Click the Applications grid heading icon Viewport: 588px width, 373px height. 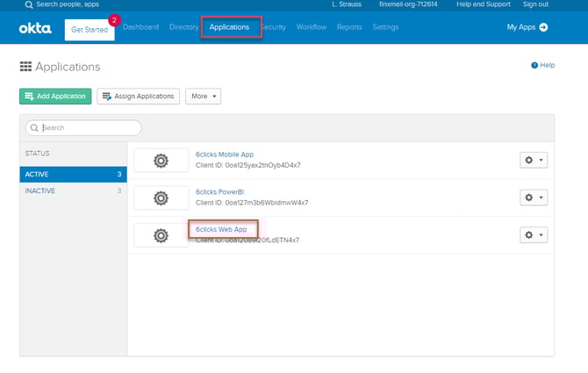coord(25,67)
